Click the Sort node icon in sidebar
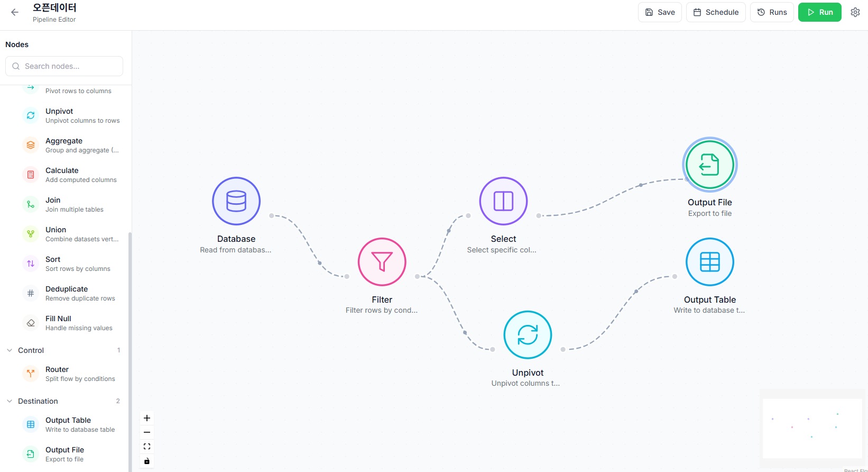The height and width of the screenshot is (472, 868). point(31,264)
